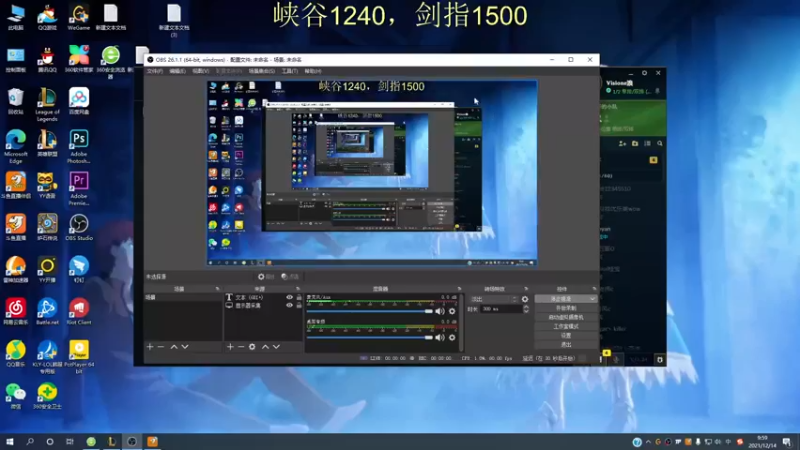
Task: Hide the 显示器采集 source with its eye icon
Action: click(x=289, y=306)
